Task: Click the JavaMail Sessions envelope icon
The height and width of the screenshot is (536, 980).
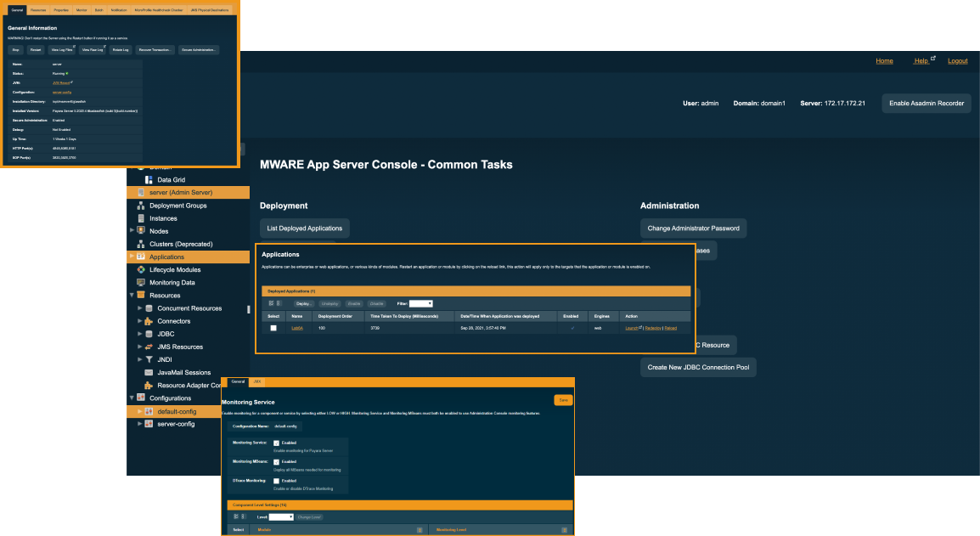Action: pos(149,372)
